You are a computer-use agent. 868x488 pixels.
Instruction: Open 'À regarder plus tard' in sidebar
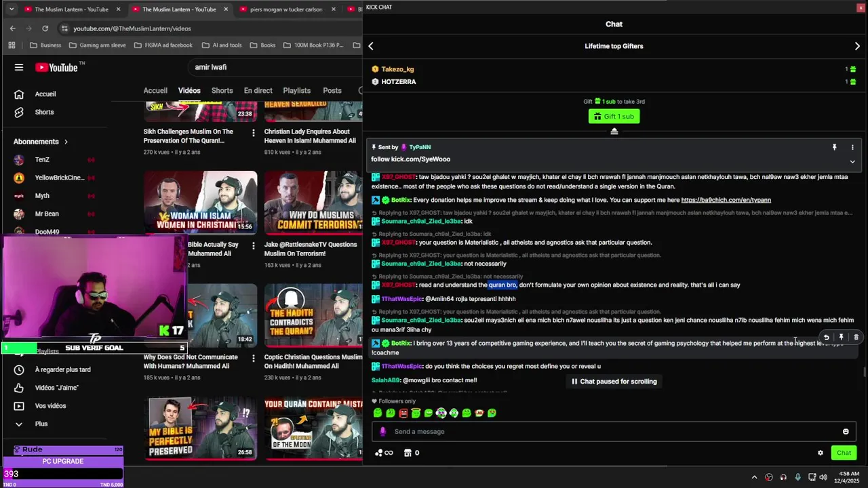click(61, 369)
